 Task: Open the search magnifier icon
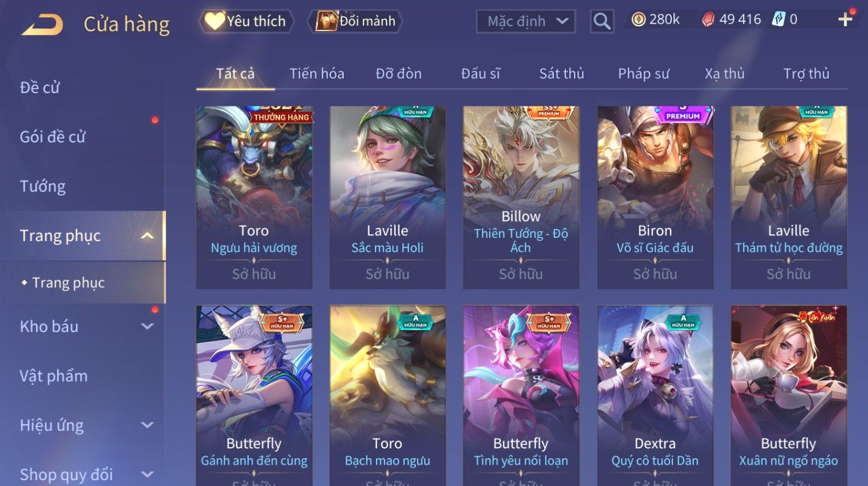[x=602, y=21]
